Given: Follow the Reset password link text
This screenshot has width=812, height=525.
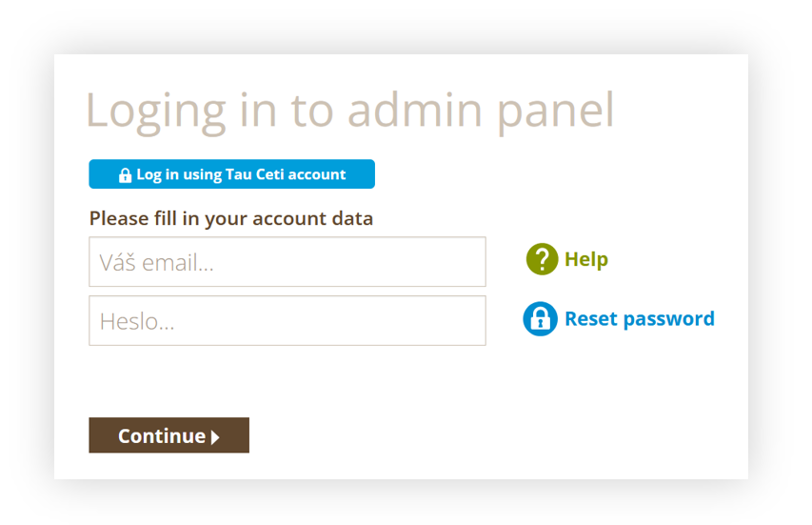Looking at the screenshot, I should pos(640,318).
